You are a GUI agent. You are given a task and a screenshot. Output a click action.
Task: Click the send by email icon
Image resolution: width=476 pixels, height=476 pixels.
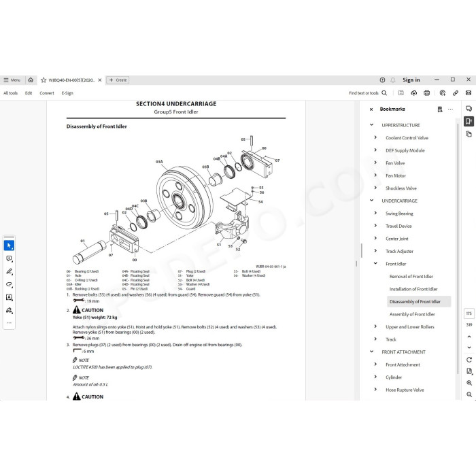(469, 93)
